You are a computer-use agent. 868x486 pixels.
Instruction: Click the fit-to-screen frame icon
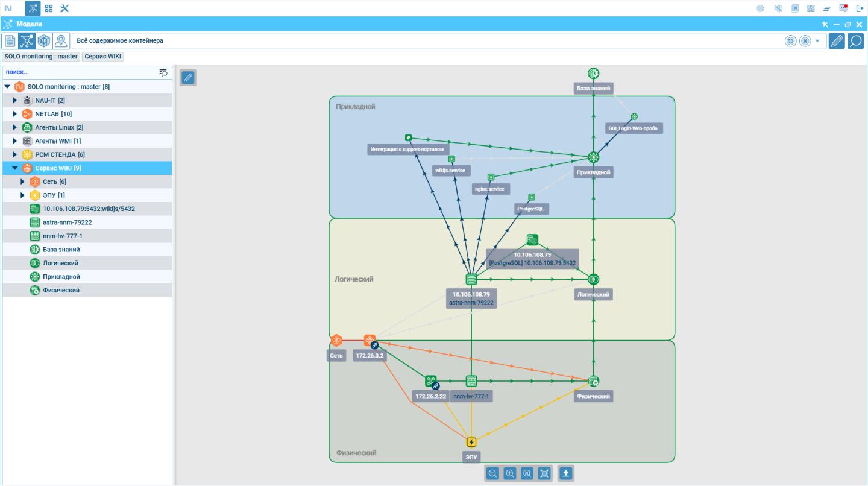(x=544, y=473)
